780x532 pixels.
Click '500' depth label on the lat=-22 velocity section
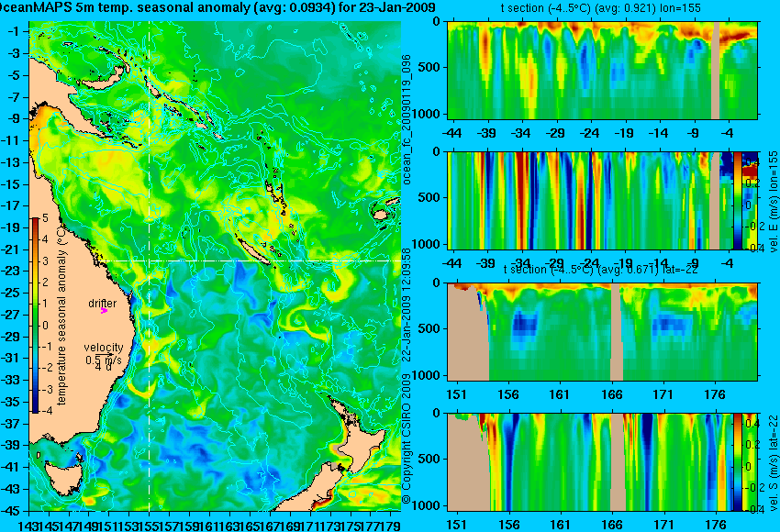431,459
